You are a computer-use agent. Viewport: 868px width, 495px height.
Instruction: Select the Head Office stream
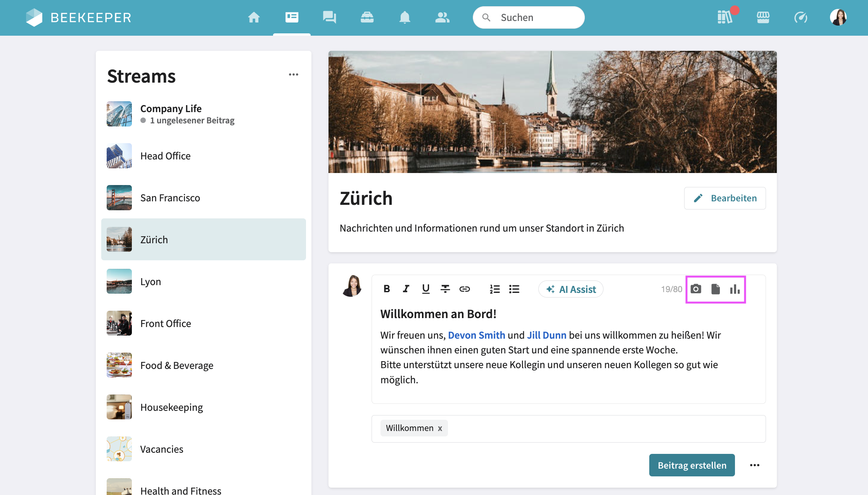[x=165, y=156]
